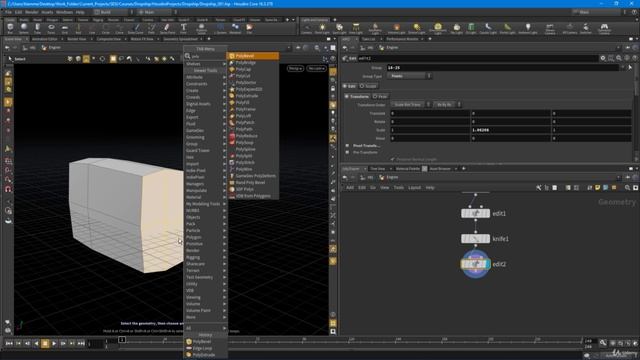This screenshot has width=640, height=360.
Task: Click Edge Loop icon in History section
Action: click(189, 348)
